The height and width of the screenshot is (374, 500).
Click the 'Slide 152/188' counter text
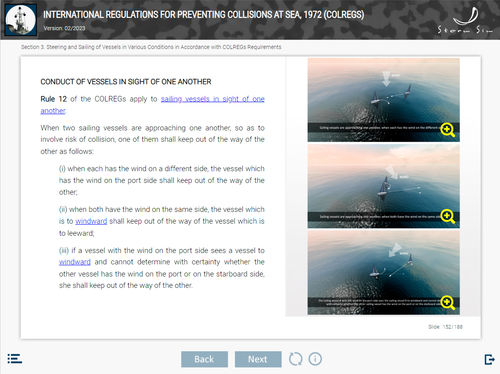coord(445,327)
